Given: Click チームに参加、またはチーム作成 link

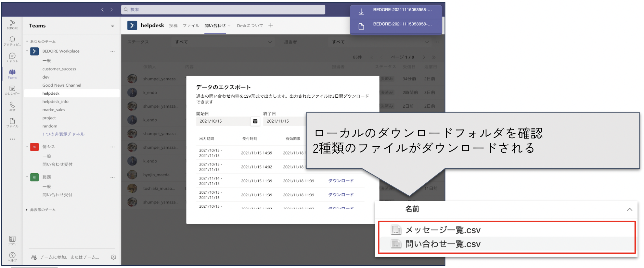Looking at the screenshot, I should coord(70,257).
